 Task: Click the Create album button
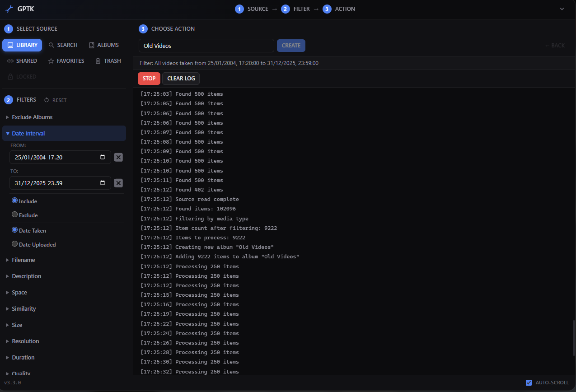[x=291, y=46]
